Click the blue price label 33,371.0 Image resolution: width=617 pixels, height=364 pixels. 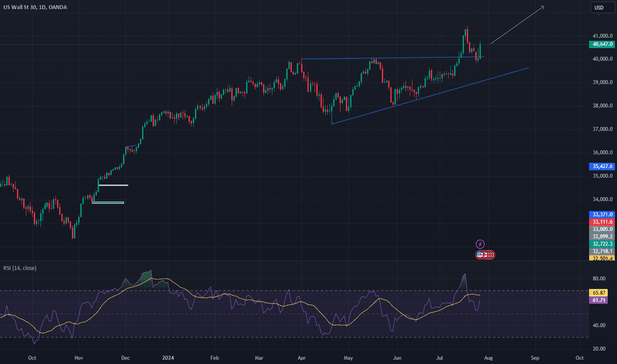[x=602, y=214]
